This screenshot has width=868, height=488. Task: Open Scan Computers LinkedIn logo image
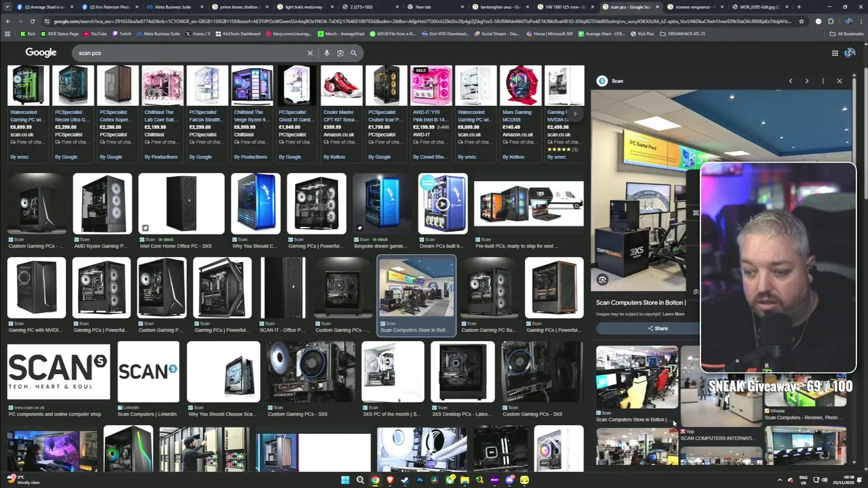pyautogui.click(x=148, y=371)
